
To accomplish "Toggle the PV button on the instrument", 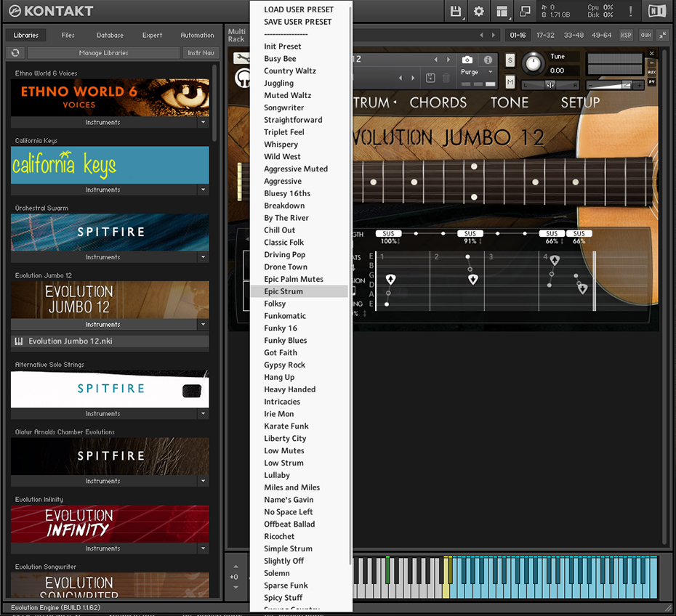I will (x=651, y=81).
